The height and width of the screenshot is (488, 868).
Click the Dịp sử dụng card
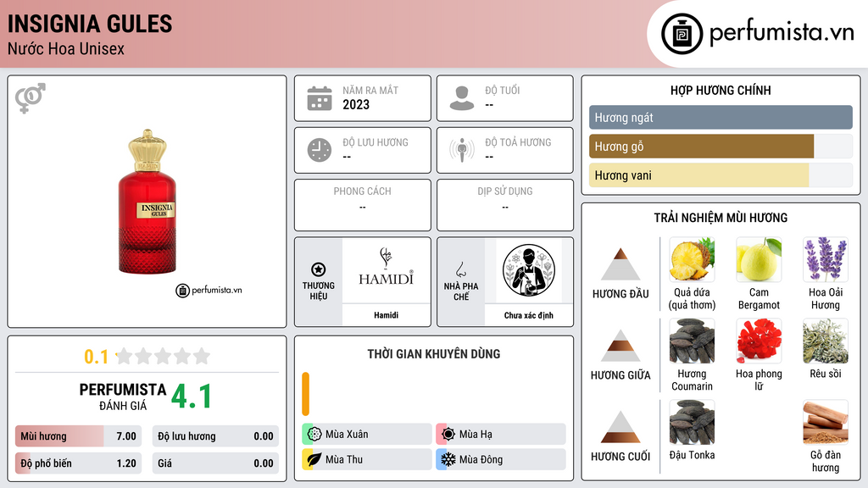505,205
